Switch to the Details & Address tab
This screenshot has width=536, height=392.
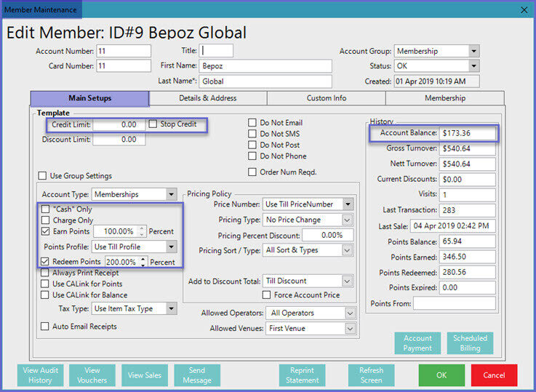point(207,98)
